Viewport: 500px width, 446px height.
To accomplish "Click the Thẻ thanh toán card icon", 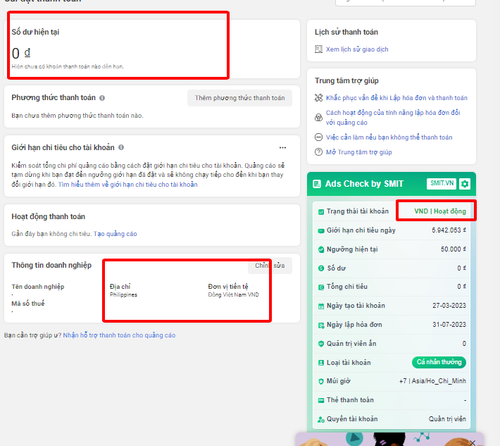I will [x=321, y=400].
